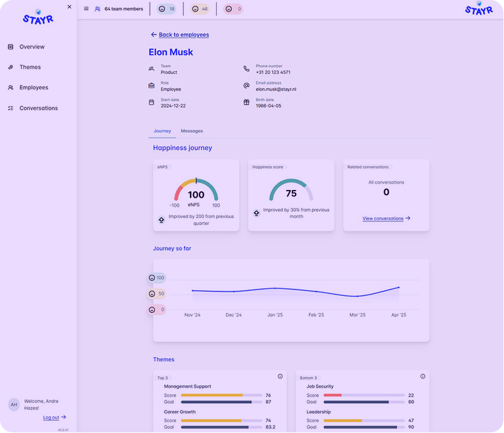Click the Leadership goal bar
This screenshot has width=504, height=433.
click(x=364, y=427)
